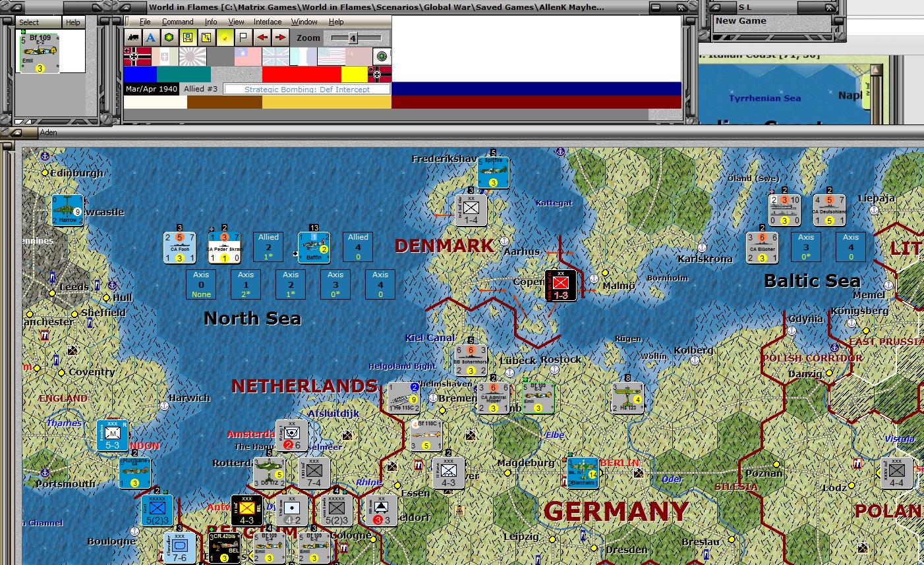The width and height of the screenshot is (924, 565).
Task: Select the He 115C seaplane counter
Action: [404, 398]
